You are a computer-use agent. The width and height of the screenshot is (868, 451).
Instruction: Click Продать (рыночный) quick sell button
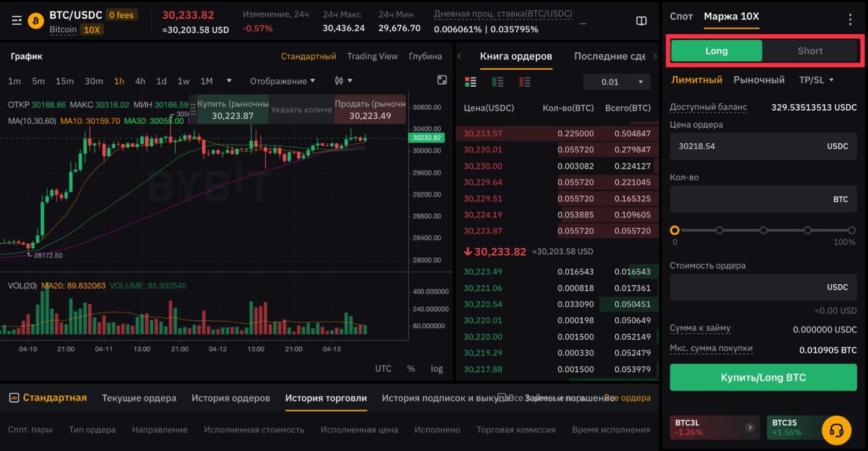(x=370, y=109)
